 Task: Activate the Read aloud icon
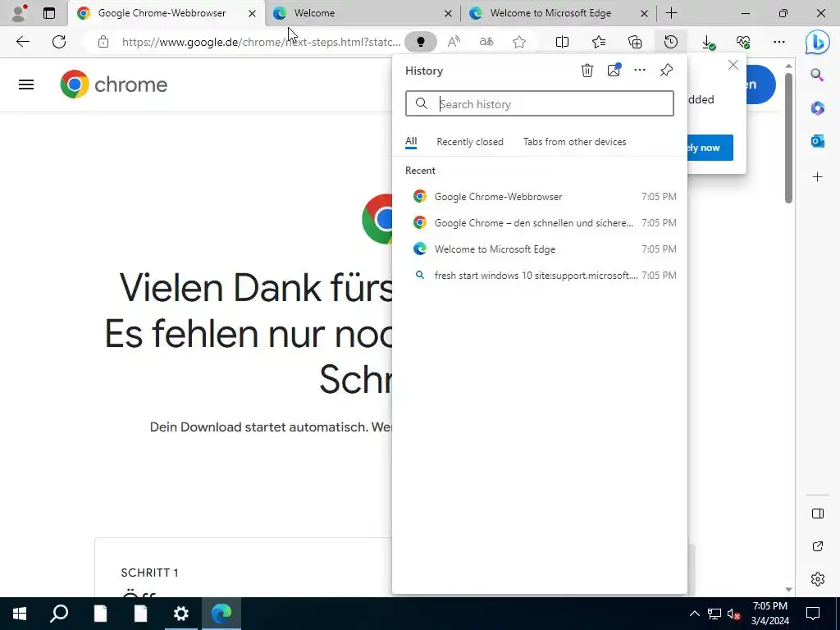[454, 42]
